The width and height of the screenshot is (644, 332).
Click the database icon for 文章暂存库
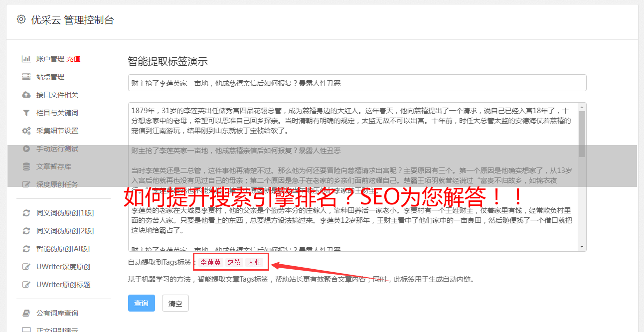click(26, 166)
